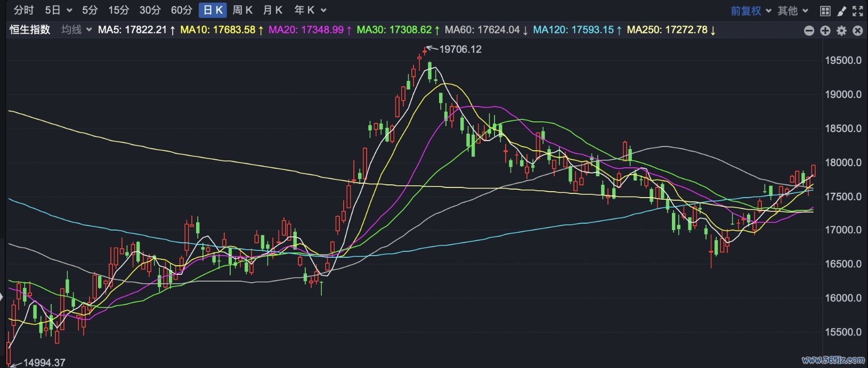This screenshot has width=868, height=368.
Task: Click the 17000.0 price axis label
Action: point(843,230)
